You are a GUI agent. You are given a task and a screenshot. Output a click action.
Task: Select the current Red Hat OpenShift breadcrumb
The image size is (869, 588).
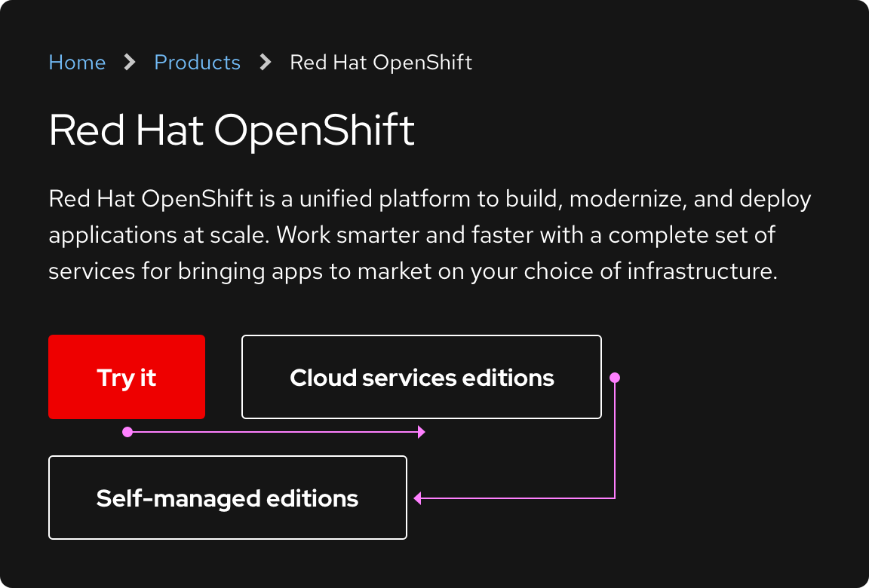tap(381, 63)
